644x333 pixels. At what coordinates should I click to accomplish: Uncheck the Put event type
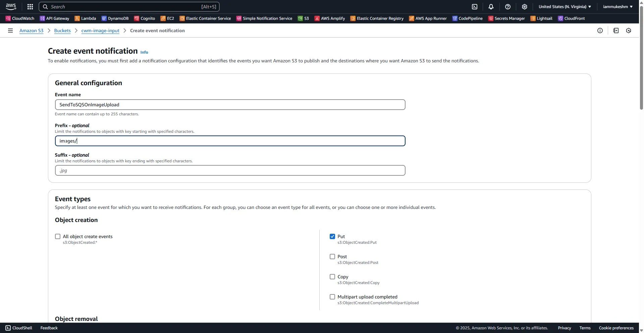[x=332, y=236]
